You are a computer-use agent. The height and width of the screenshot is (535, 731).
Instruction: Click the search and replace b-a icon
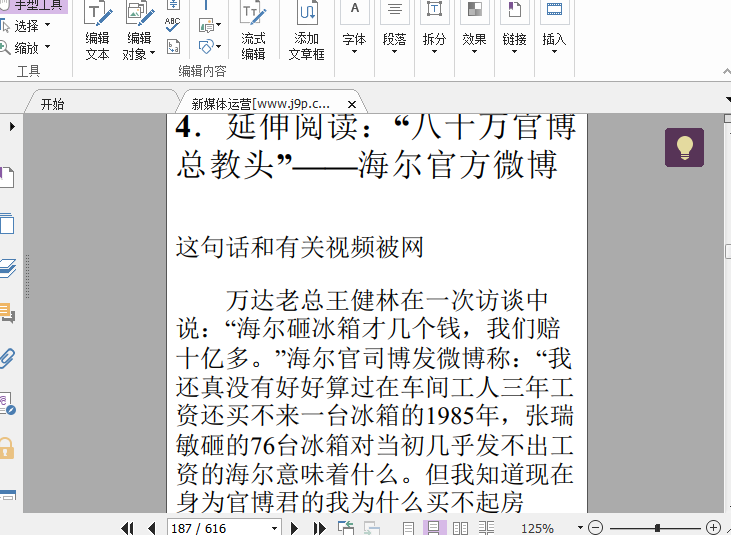pos(173,47)
